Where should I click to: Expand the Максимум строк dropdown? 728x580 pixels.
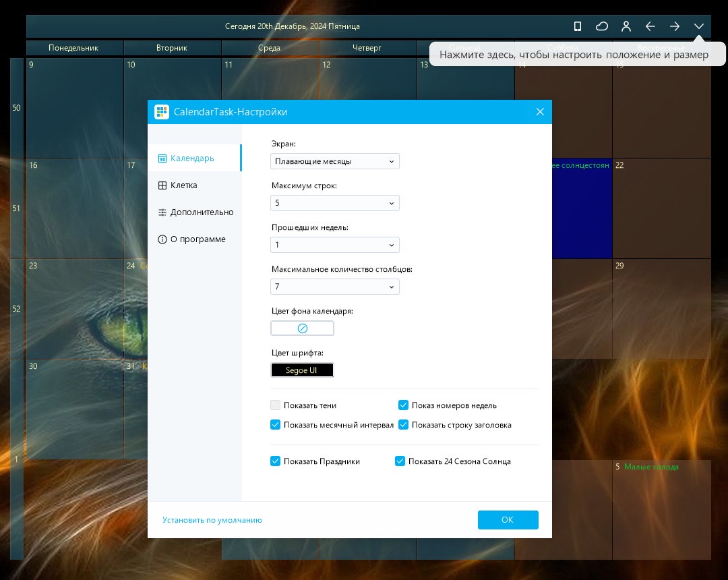click(335, 203)
